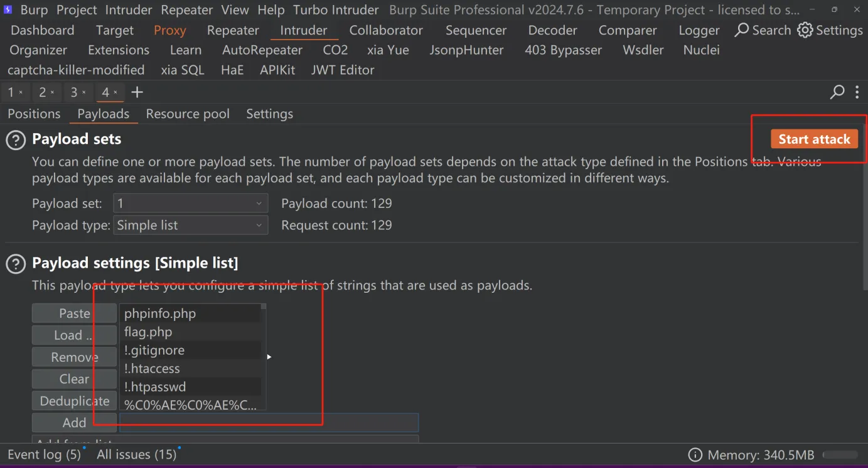This screenshot has width=868, height=468.
Task: Click the memory info icon in the status bar
Action: point(695,455)
